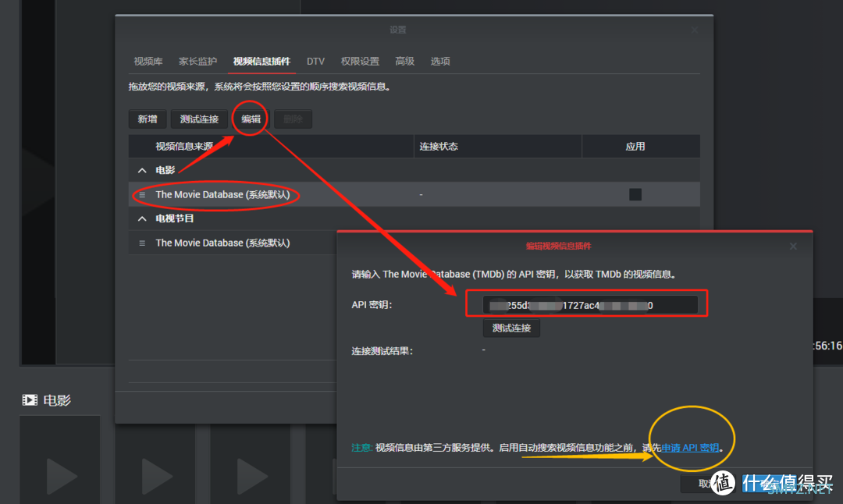Click the 编辑 button
The height and width of the screenshot is (504, 843).
(251, 119)
